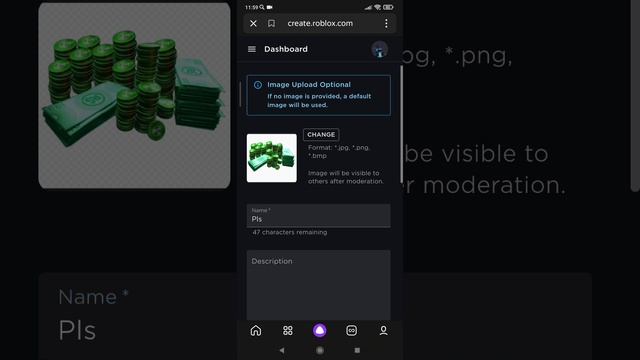This screenshot has height=360, width=640.
Task: Click the 'Image Upload Optional' heading
Action: coord(309,84)
